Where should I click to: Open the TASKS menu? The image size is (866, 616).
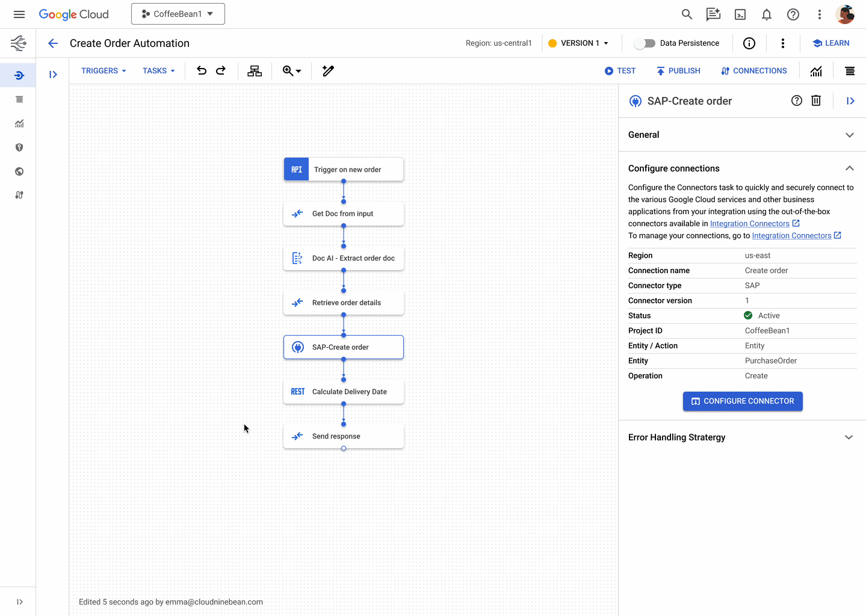click(x=158, y=70)
